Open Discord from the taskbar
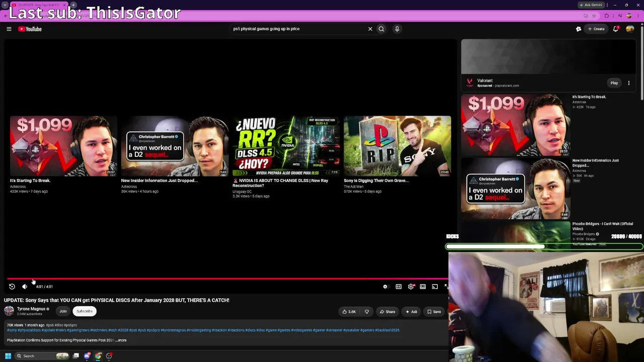 point(87,356)
